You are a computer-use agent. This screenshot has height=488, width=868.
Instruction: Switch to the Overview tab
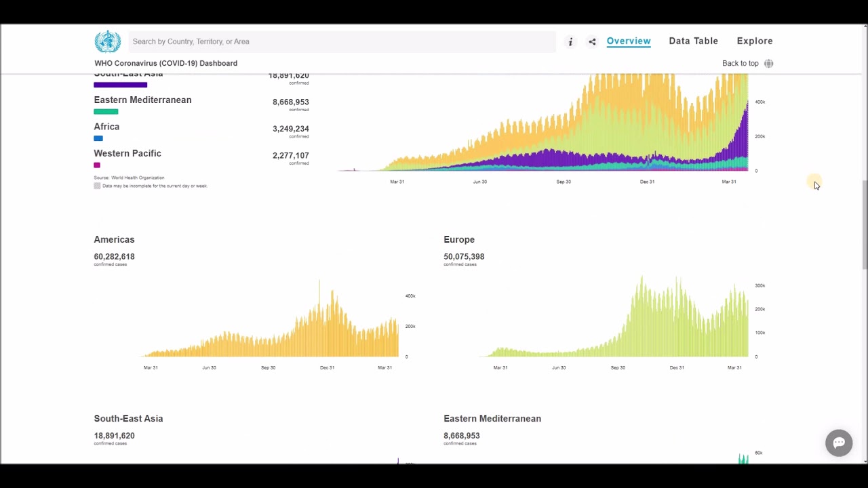coord(629,41)
